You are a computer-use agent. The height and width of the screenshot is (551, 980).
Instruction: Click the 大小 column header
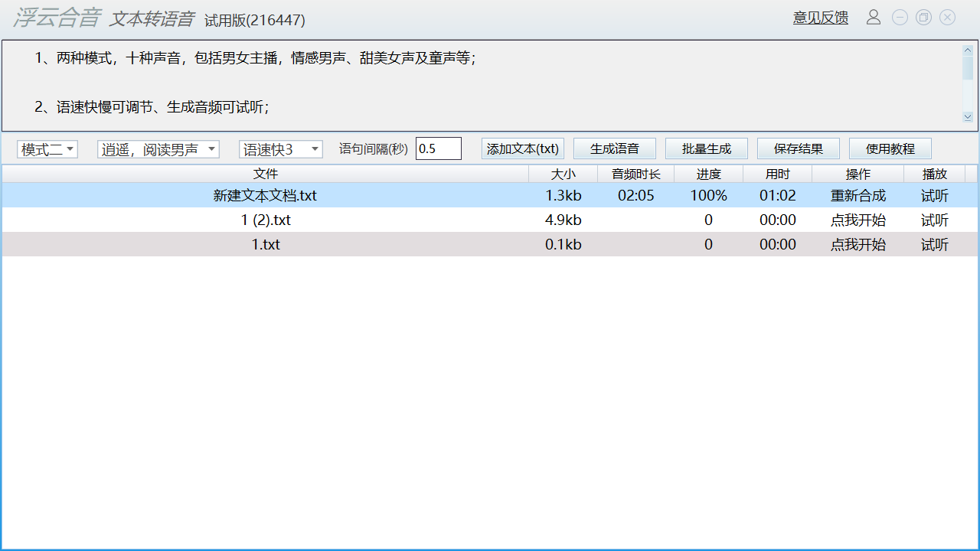[563, 174]
